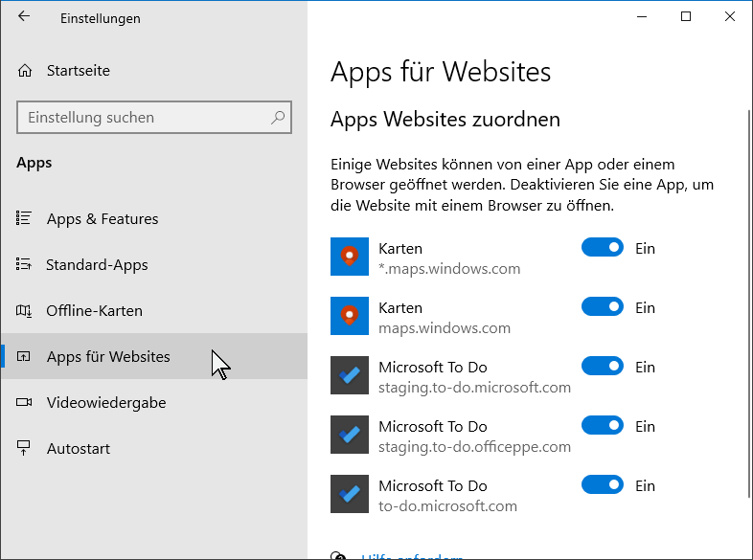Click To Do icon for staging.to-do.officeppe.com
Viewport: 753px width, 560px height.
(x=350, y=435)
